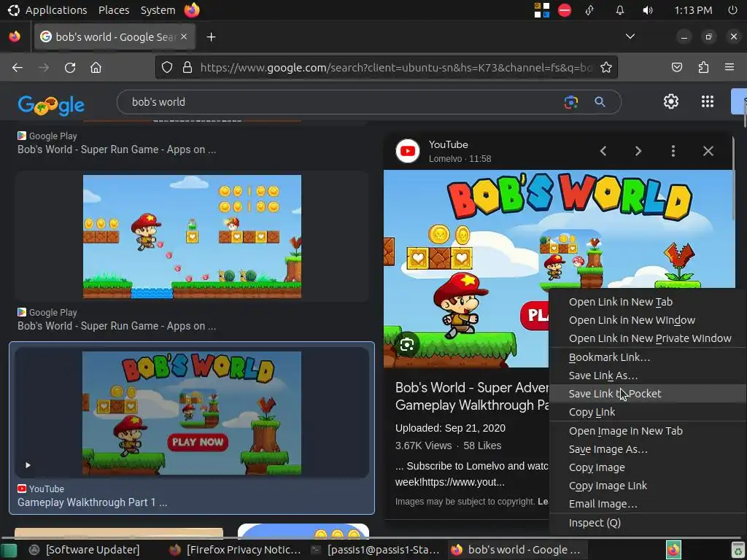Open the Google apps grid
Image resolution: width=747 pixels, height=560 pixels.
[x=708, y=101]
